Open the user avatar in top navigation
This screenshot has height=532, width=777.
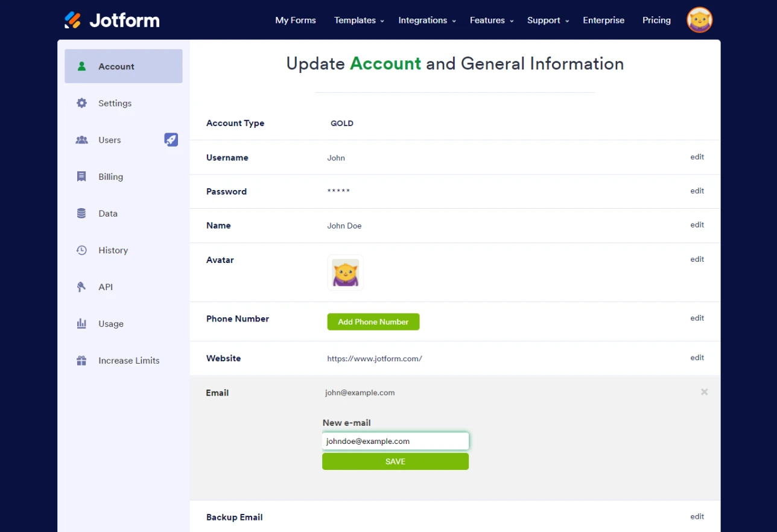(699, 20)
